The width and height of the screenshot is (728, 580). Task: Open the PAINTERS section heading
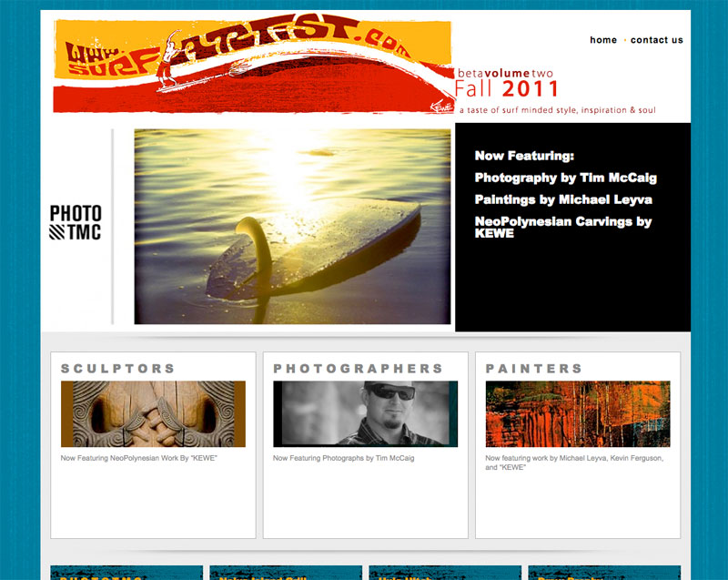(x=534, y=368)
